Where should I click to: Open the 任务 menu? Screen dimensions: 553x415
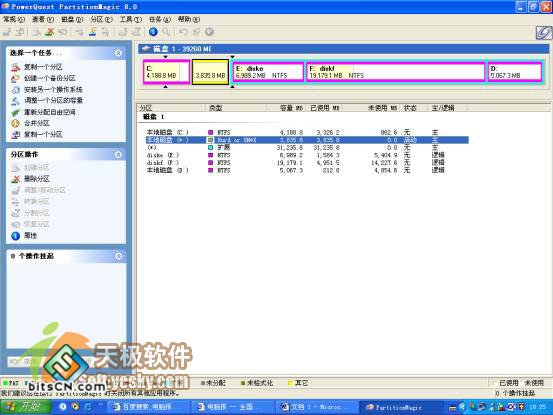(160, 19)
